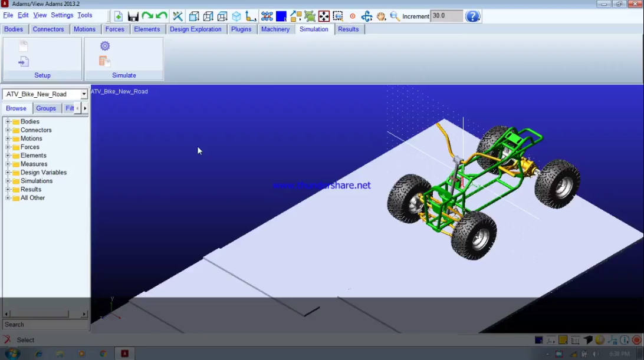This screenshot has width=644, height=360.
Task: Save the database with the floppy disk icon
Action: click(133, 16)
